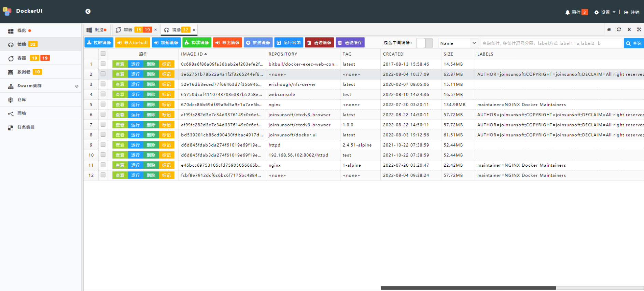Viewport: 644px width, 291px height.
Task: Click the sidebar collapse arrow icon
Action: click(x=88, y=11)
